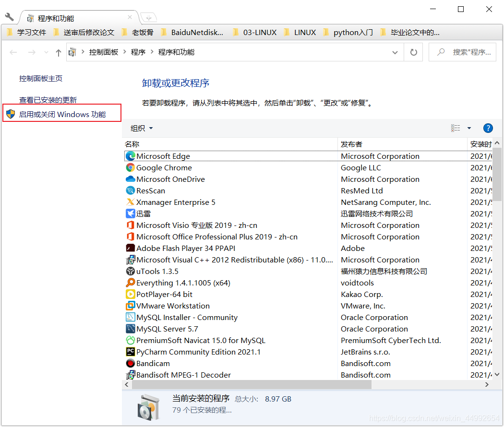Screen dimensions: 504x427
Task: Click the vertical scrollbar up arrow
Action: tap(497, 143)
